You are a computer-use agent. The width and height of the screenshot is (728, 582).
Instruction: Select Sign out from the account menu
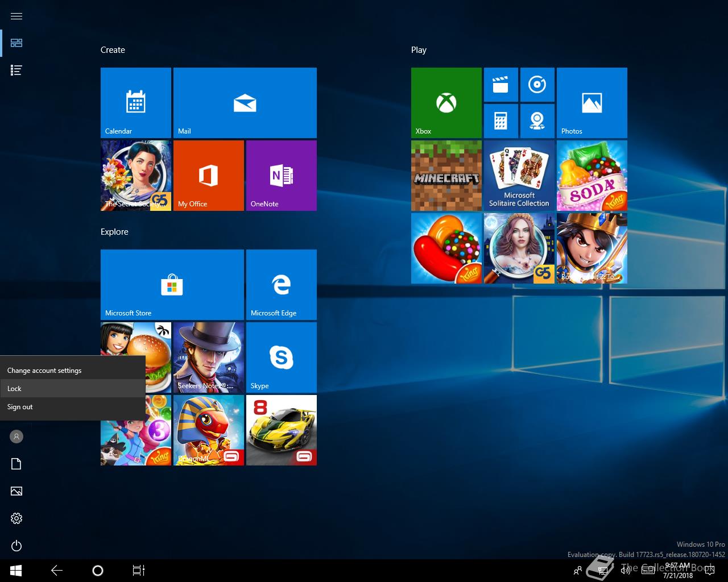[x=73, y=407]
